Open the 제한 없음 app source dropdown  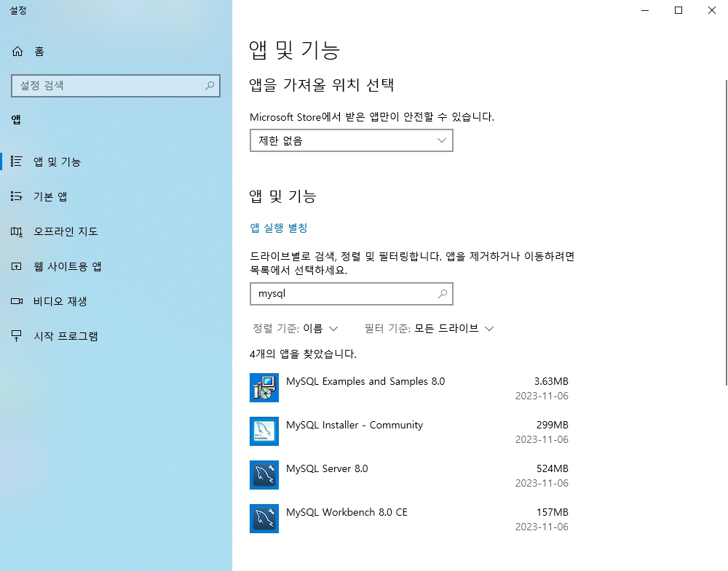[352, 140]
